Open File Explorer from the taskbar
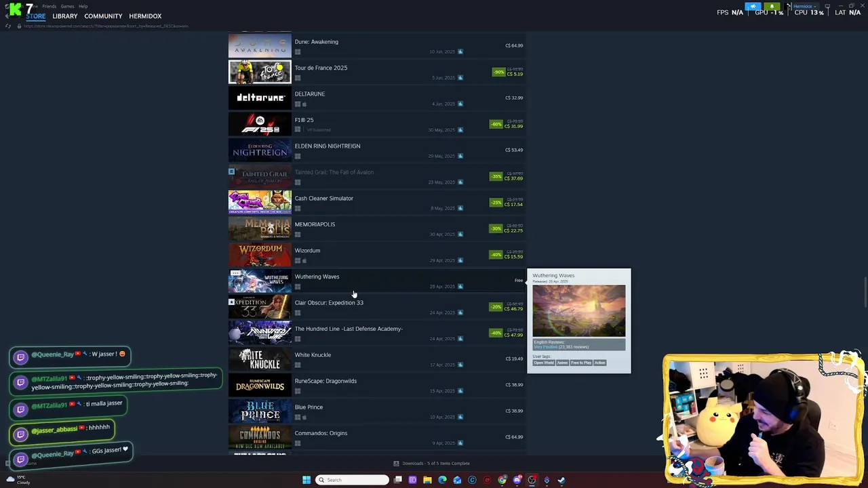The image size is (868, 488). 427,480
